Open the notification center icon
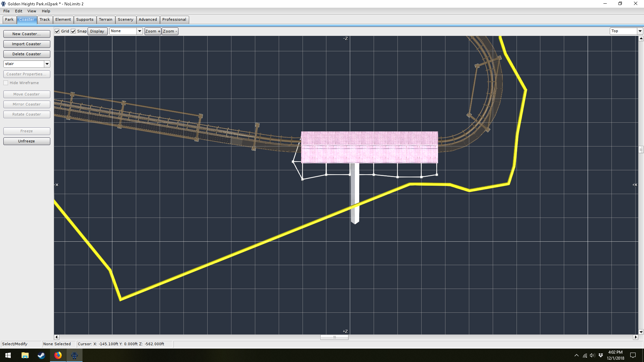Screen dimensions: 644x362 633,355
